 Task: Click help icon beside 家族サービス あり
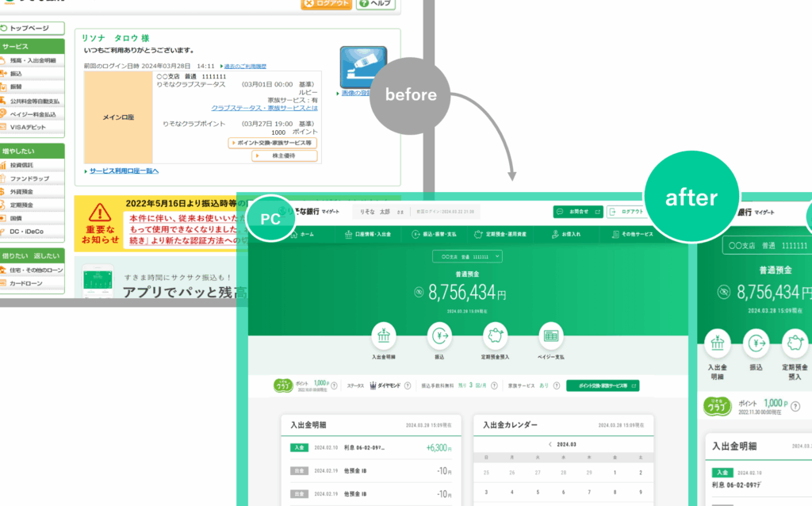pos(556,385)
